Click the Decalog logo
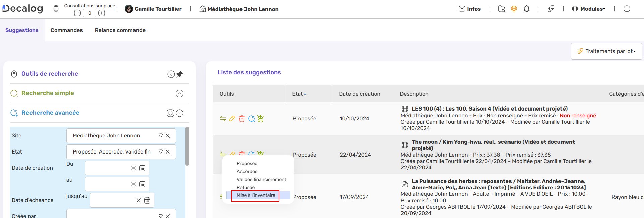Screen dimensions: 644x218 click(23, 9)
